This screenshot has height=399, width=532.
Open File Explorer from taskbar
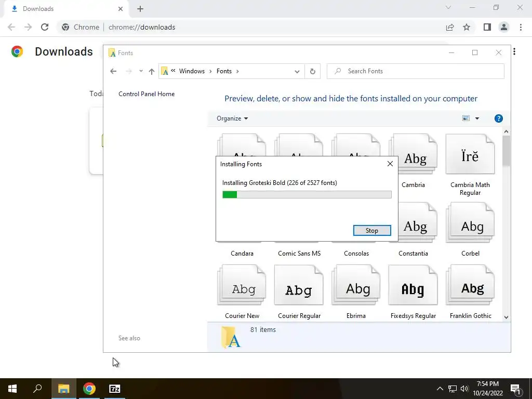[x=63, y=389]
